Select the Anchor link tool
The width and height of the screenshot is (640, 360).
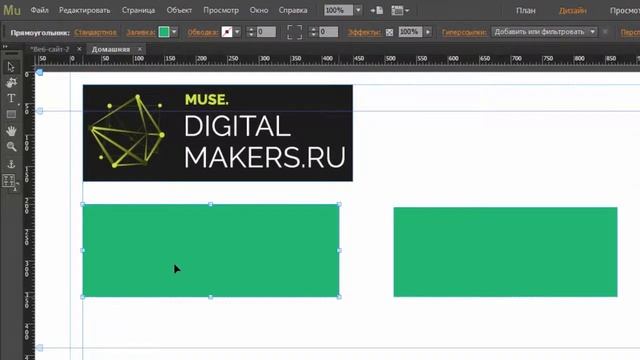[11, 164]
